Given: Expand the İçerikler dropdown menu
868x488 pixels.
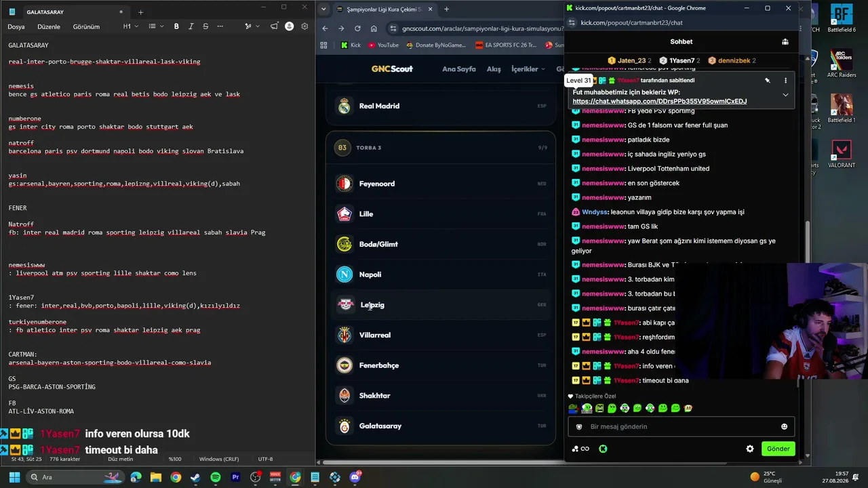Looking at the screenshot, I should (x=528, y=69).
